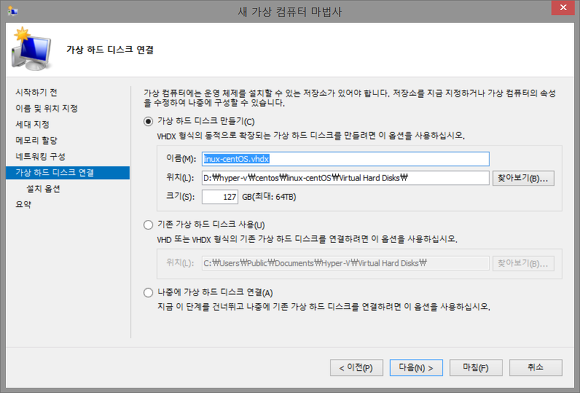
Task: Select the 가상 하드 디스크 연결 step
Action: (x=68, y=172)
